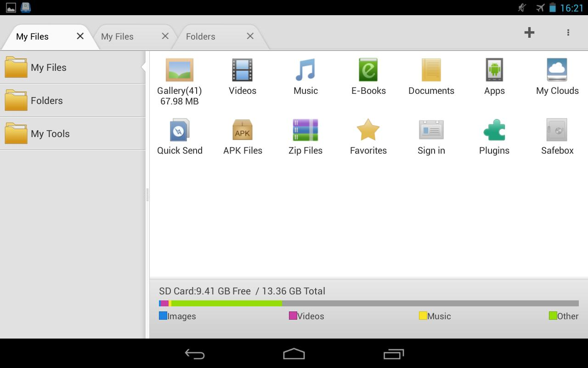Open a new tab with the plus button
The height and width of the screenshot is (368, 588).
click(529, 32)
